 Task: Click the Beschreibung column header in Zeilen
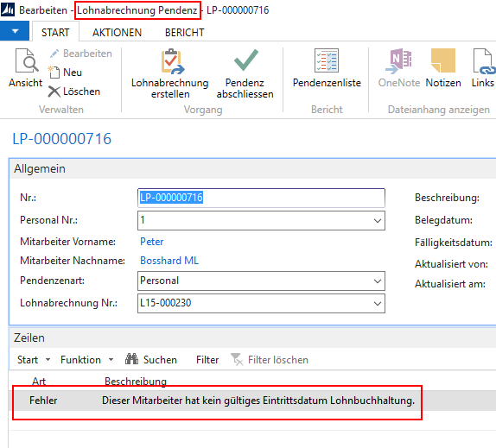pos(136,381)
